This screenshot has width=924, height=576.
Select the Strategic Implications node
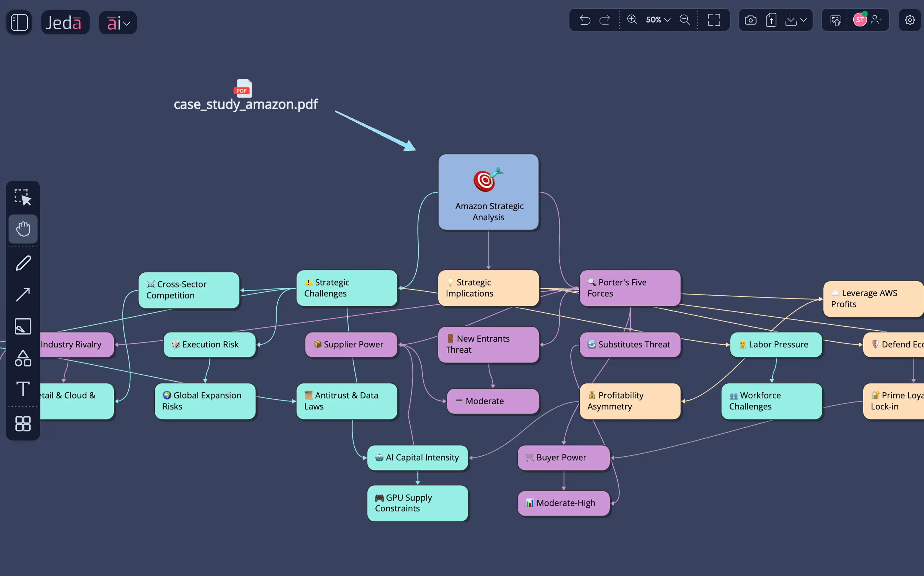click(x=488, y=288)
